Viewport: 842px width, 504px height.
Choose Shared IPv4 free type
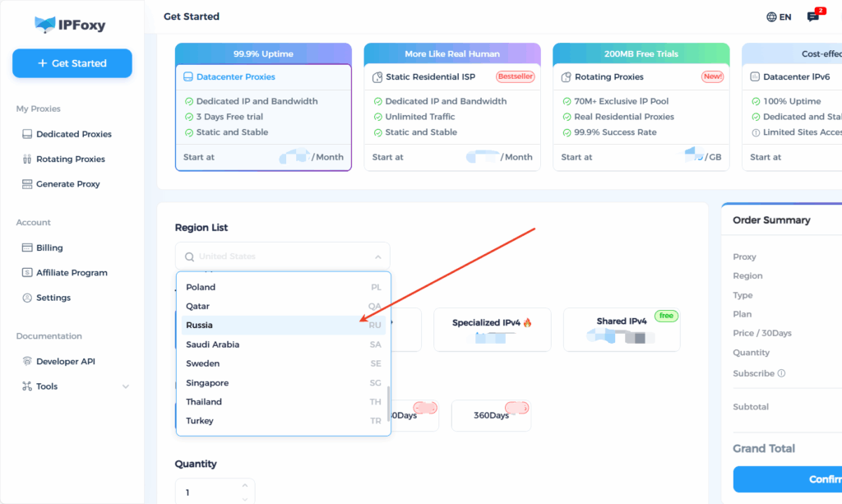[x=622, y=329]
